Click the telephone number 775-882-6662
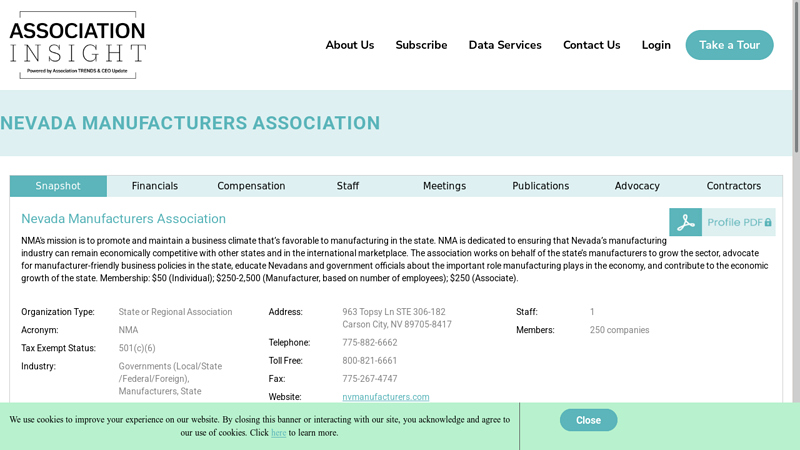The image size is (800, 450). click(369, 342)
